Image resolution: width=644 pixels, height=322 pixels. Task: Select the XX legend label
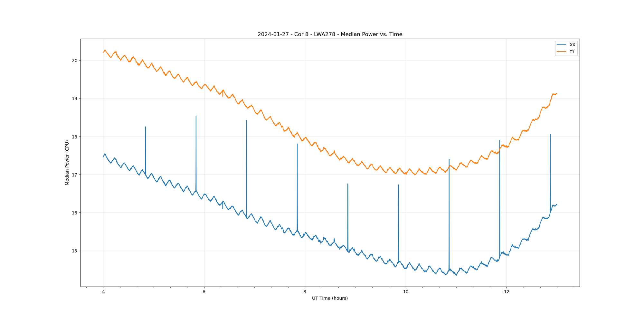pos(572,45)
